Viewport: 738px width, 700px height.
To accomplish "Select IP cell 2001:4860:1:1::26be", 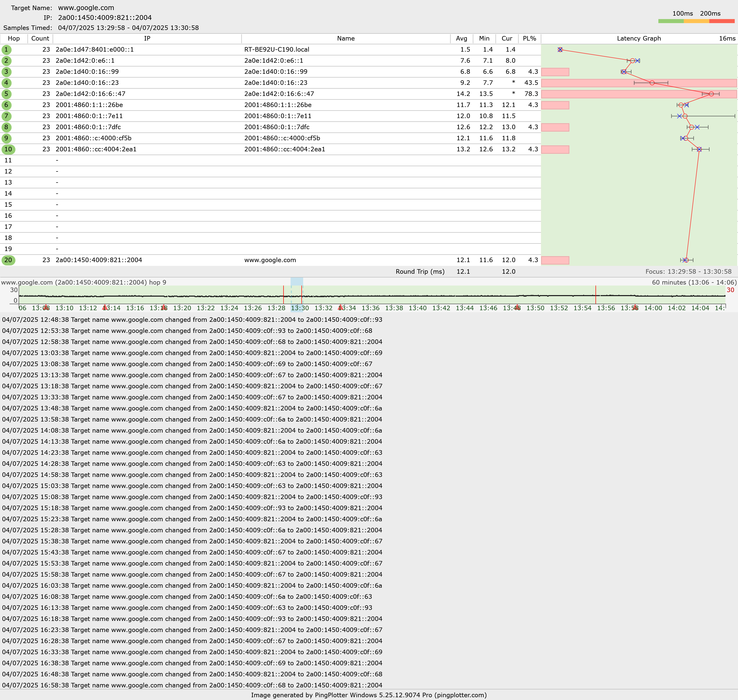I will 89,105.
